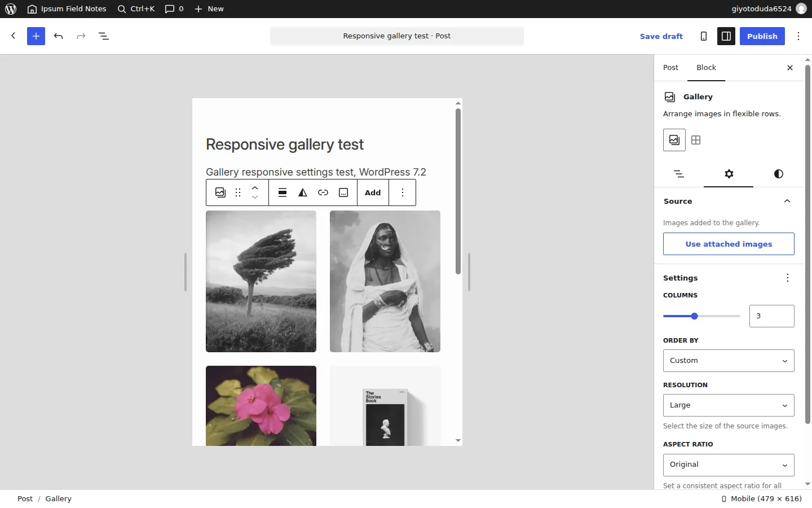812x508 pixels.
Task: Open the editor options three-dot menu
Action: pyautogui.click(x=798, y=36)
